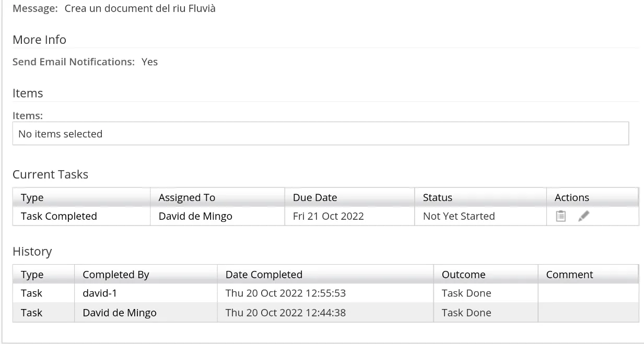
Task: Click the Completed By column header
Action: click(116, 275)
